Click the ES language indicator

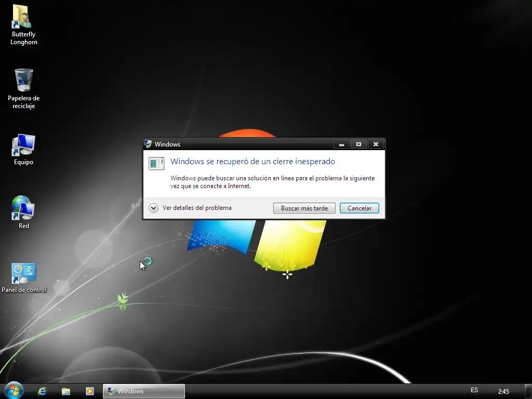474,390
